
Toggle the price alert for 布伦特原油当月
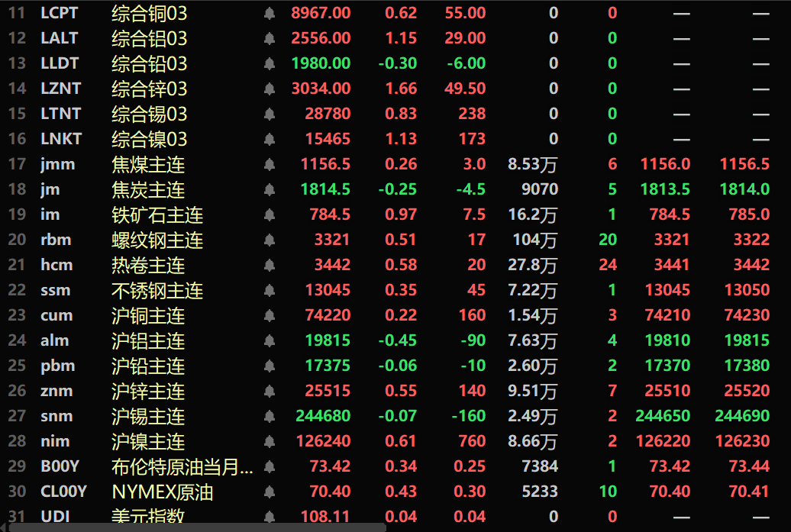[x=268, y=466]
